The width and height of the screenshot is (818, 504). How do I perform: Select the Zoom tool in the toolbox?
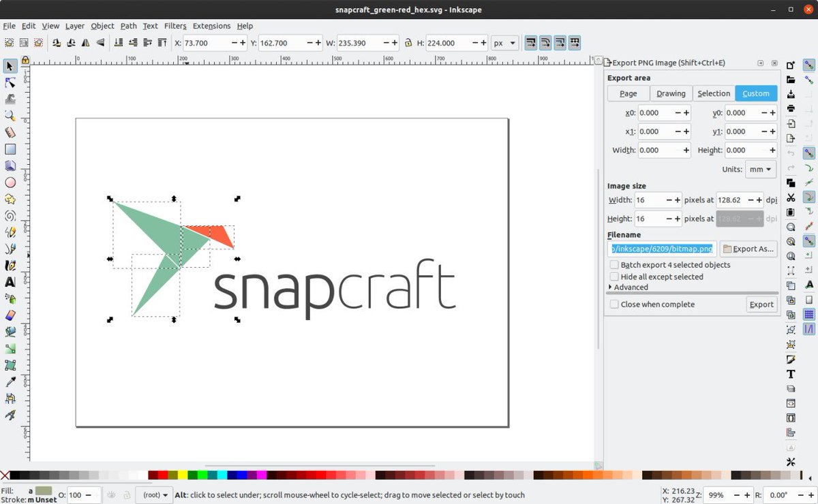click(x=10, y=116)
